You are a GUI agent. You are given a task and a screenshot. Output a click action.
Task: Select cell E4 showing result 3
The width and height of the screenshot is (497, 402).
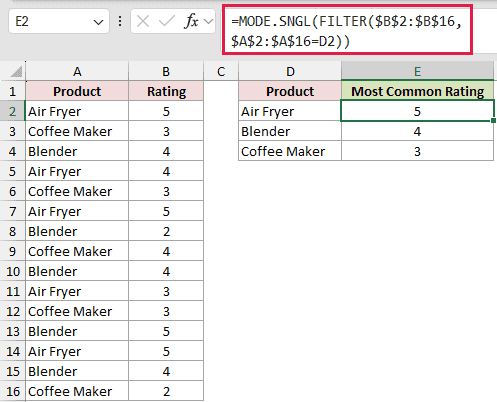point(417,151)
